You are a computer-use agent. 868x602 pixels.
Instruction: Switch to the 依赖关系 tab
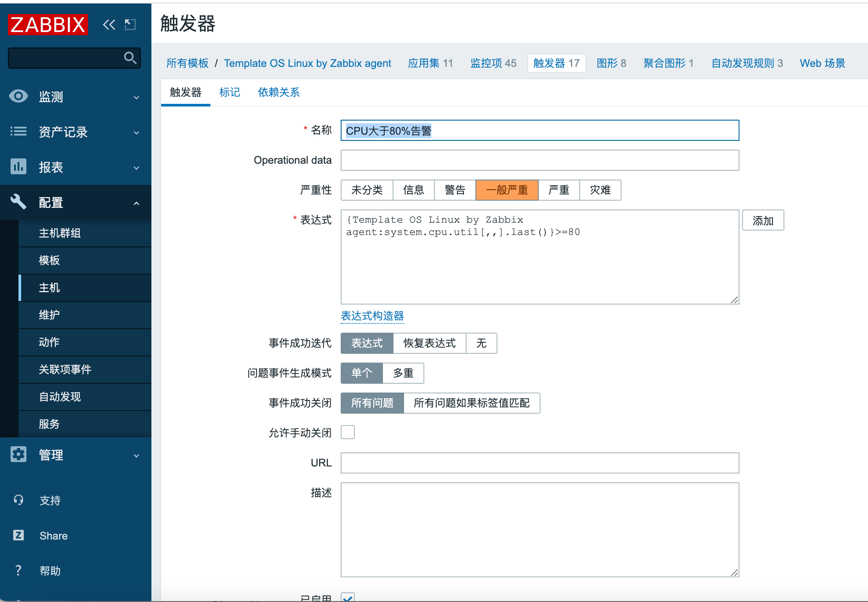tap(278, 92)
